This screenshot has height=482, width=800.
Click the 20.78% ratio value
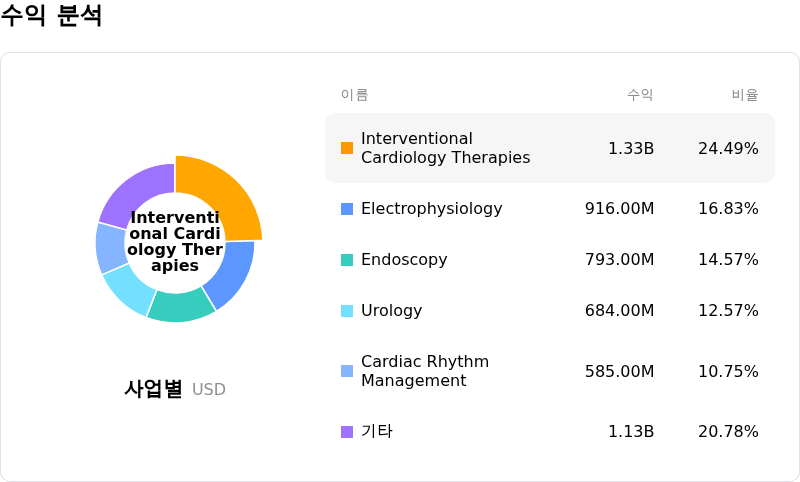click(x=728, y=432)
